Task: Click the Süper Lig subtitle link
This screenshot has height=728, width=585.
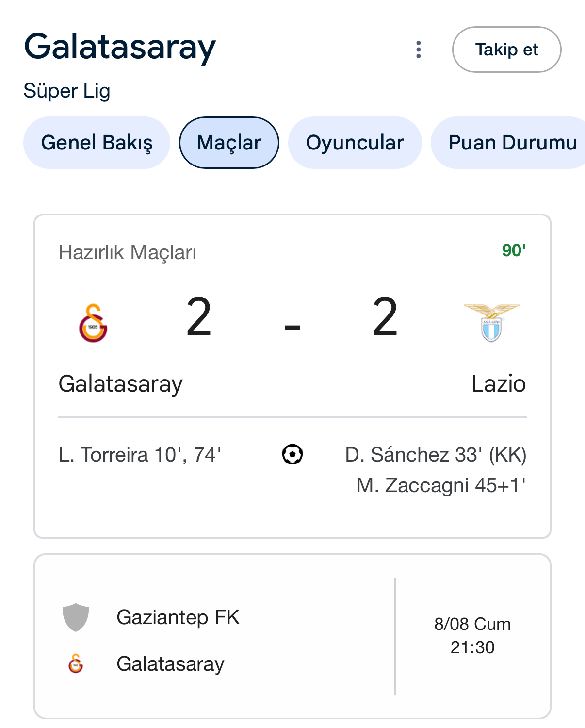Action: pos(67,91)
